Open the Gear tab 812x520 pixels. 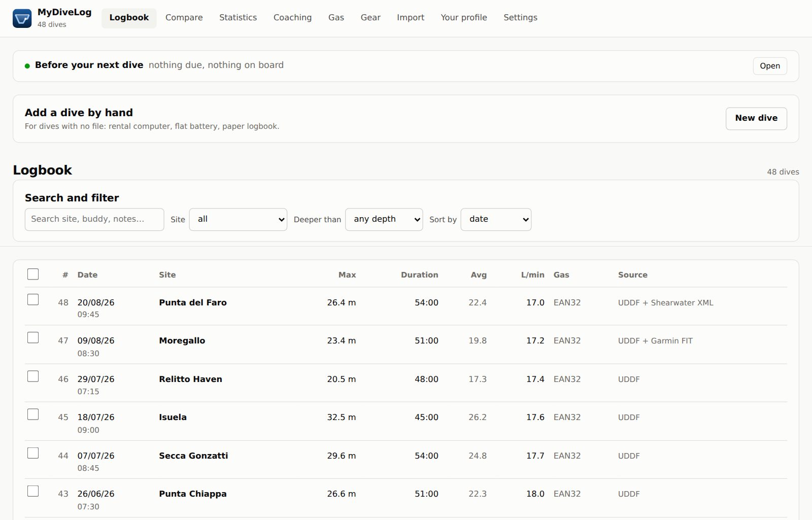point(370,18)
